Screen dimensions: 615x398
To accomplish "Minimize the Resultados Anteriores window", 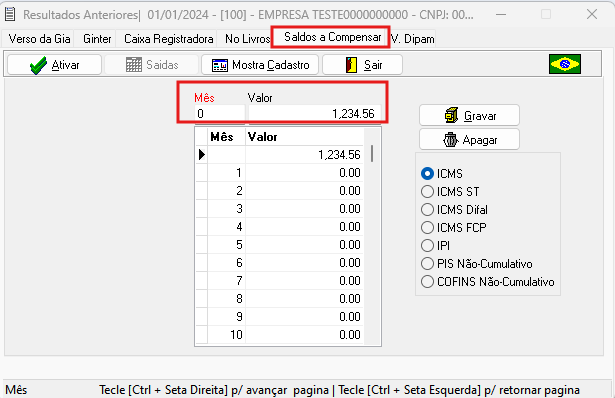I will point(501,15).
